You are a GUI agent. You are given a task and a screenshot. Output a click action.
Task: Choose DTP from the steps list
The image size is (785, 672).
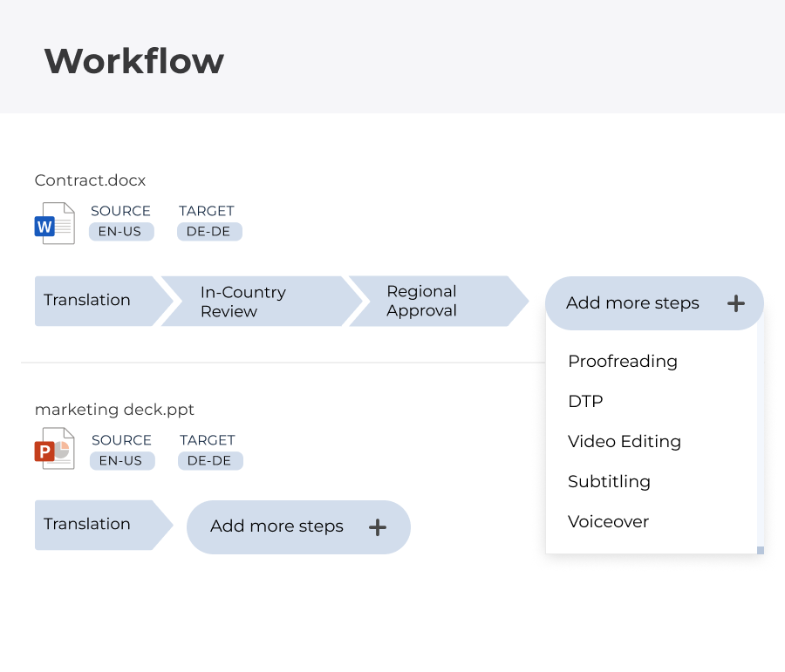(x=585, y=401)
